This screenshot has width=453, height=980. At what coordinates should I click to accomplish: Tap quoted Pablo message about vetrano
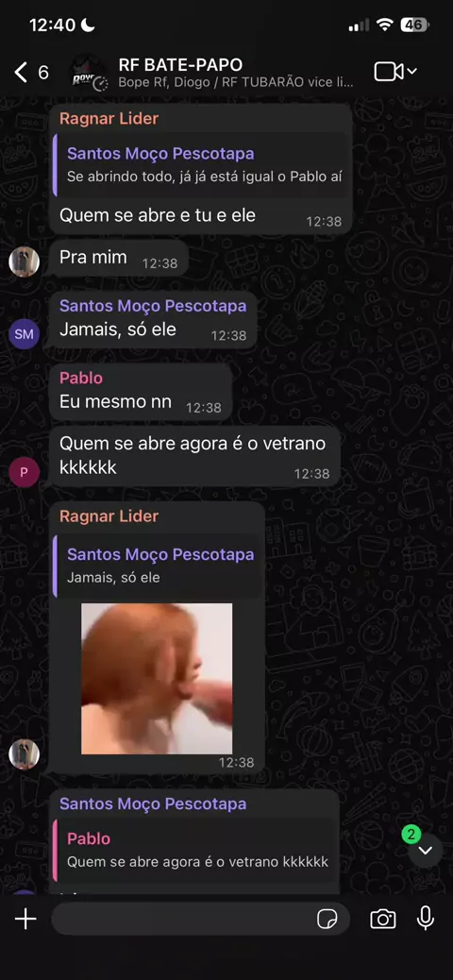coord(193,851)
